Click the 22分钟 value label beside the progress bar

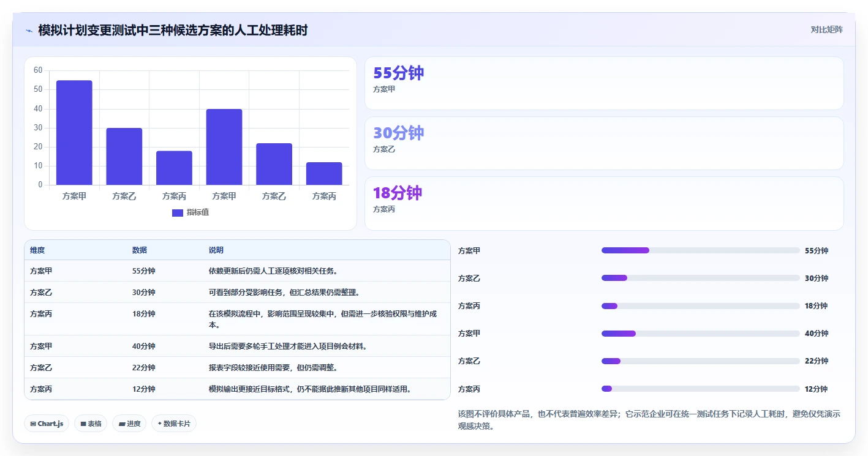tap(817, 361)
